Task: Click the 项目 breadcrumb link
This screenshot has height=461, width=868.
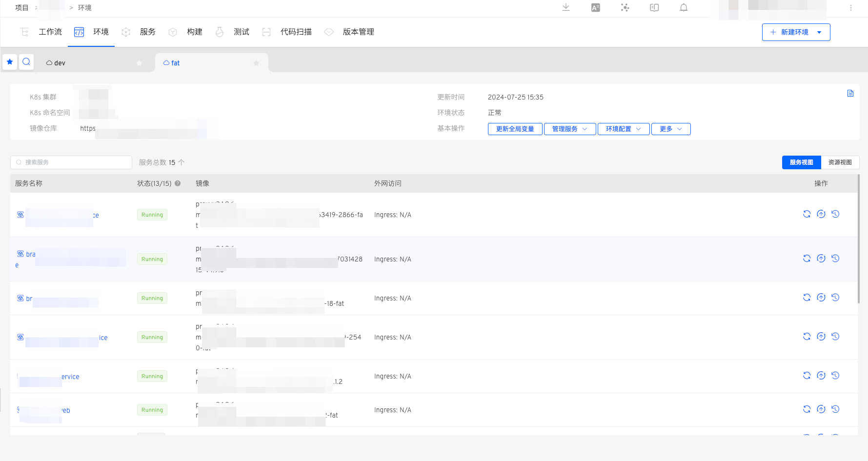Action: [x=22, y=8]
